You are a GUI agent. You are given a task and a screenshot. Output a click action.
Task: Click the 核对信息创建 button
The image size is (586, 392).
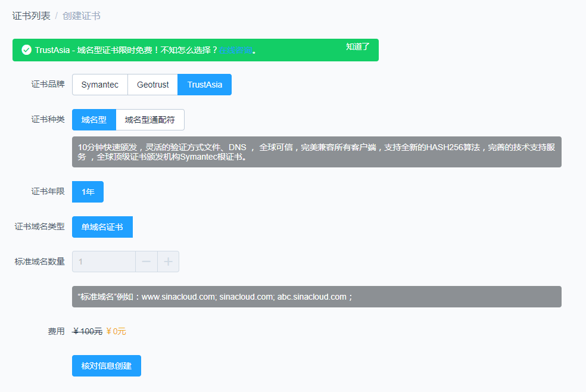pyautogui.click(x=107, y=366)
